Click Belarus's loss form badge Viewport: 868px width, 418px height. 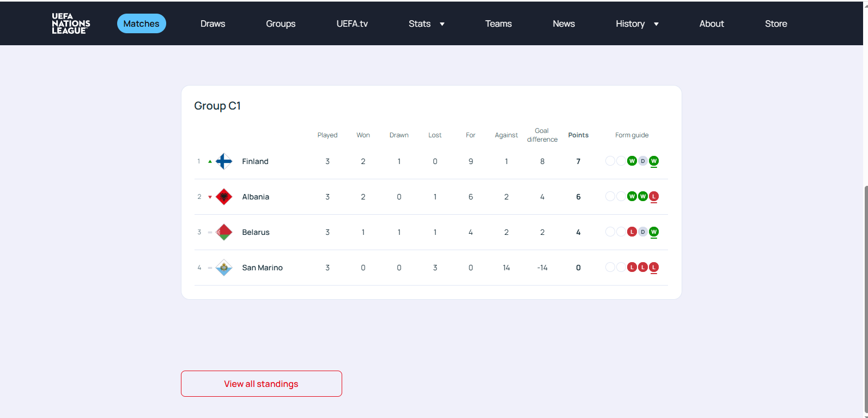click(632, 232)
